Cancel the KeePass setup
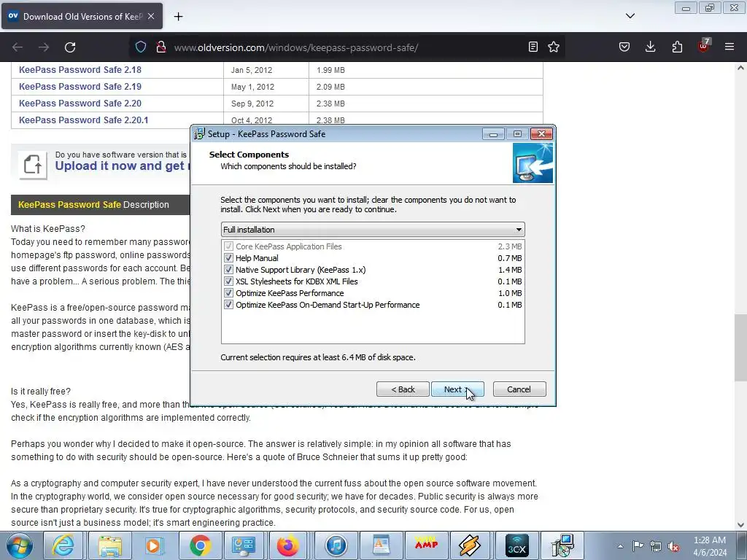Image resolution: width=747 pixels, height=560 pixels. click(519, 389)
